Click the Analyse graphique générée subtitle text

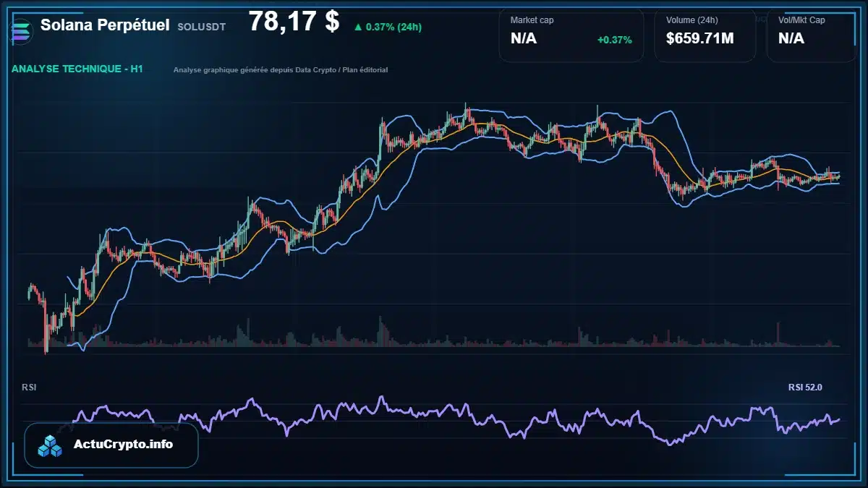pos(281,70)
